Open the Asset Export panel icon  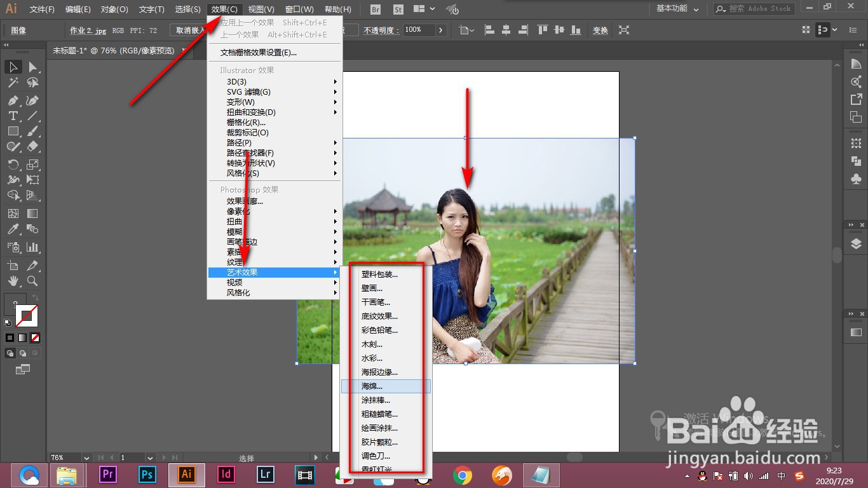click(x=856, y=99)
